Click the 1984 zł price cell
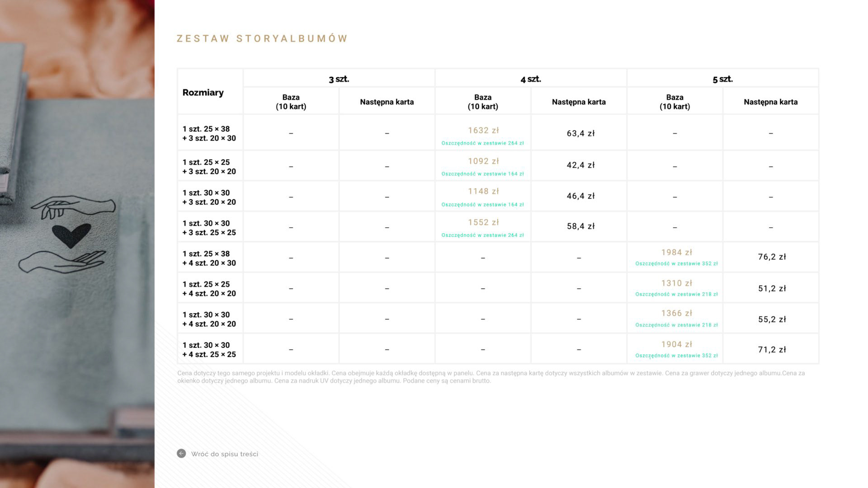868x488 pixels. click(676, 253)
